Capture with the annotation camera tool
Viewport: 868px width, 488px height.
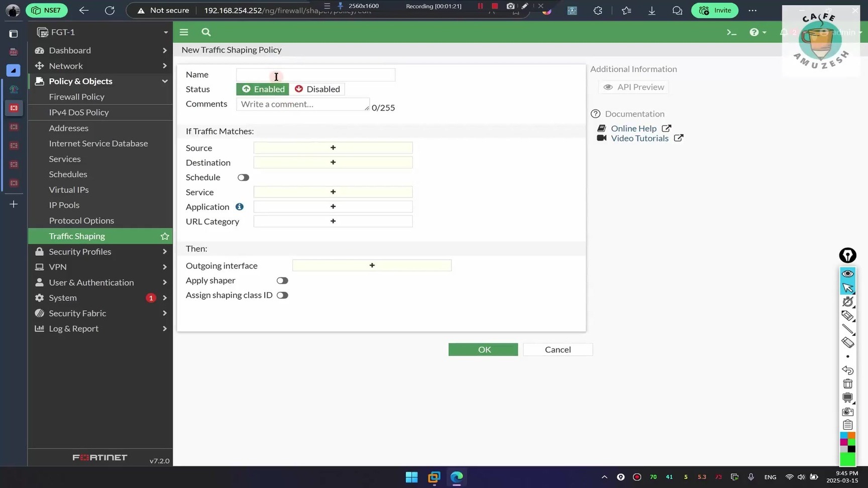(x=848, y=412)
